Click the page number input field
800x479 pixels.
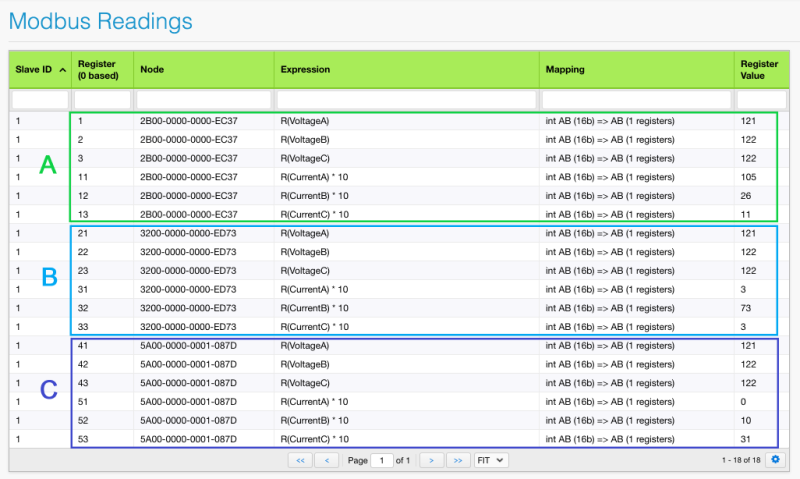pyautogui.click(x=381, y=460)
